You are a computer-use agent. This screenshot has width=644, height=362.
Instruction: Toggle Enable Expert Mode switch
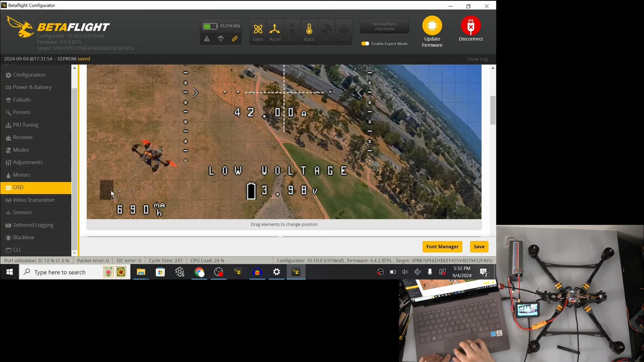(365, 43)
